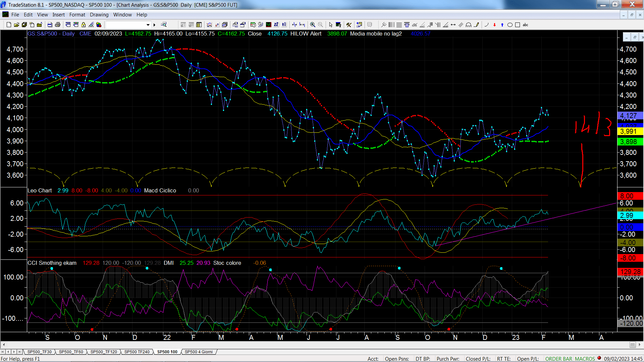
Task: Click the 'CCI Smothing ekam' indicator label
Action: tap(52, 263)
